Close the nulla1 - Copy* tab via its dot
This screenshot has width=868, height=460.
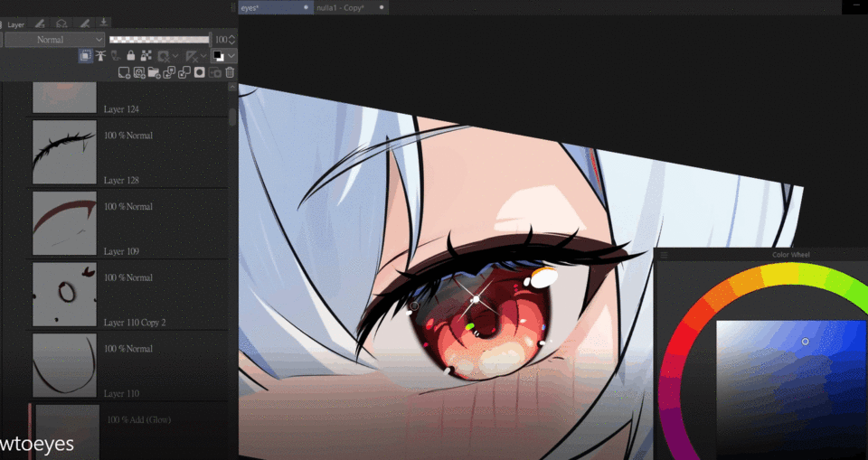[x=382, y=8]
